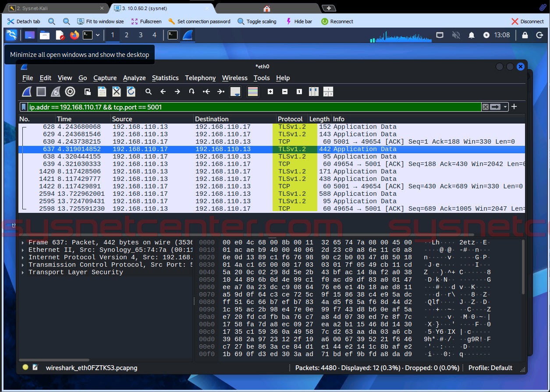This screenshot has width=550, height=392.
Task: Reload this capture file
Action: click(131, 92)
